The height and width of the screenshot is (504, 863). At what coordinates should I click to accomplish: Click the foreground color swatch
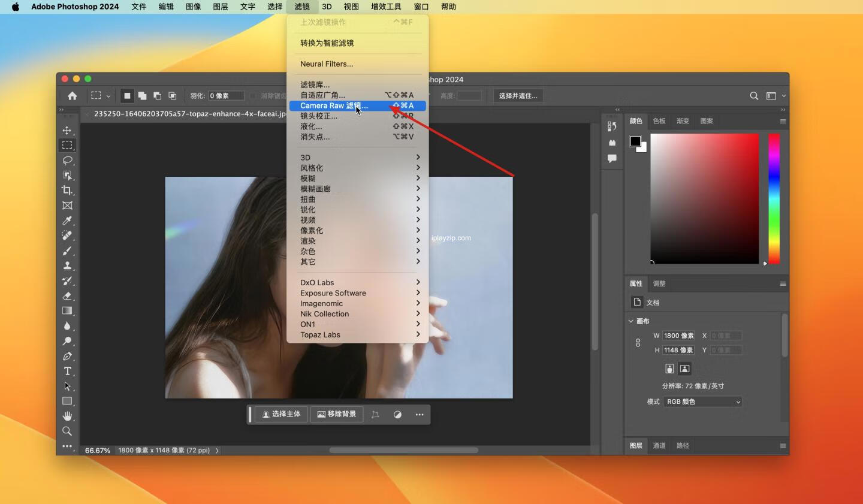tap(635, 141)
